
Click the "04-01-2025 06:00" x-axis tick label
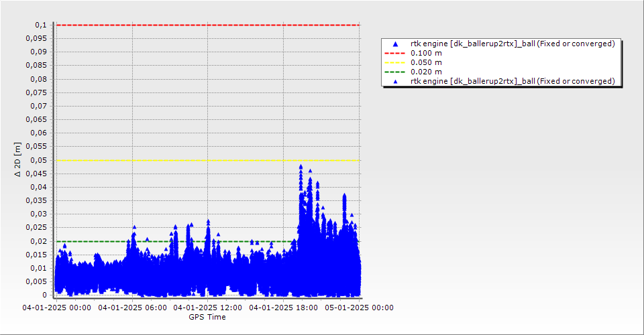coord(132,308)
